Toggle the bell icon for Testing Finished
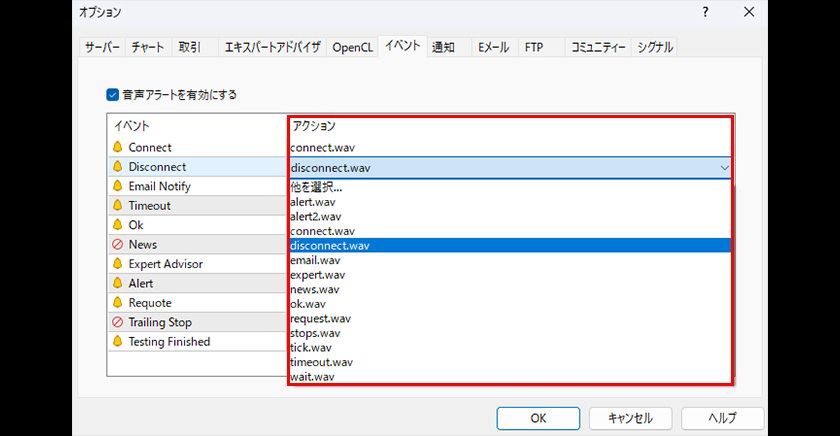 pyautogui.click(x=118, y=341)
